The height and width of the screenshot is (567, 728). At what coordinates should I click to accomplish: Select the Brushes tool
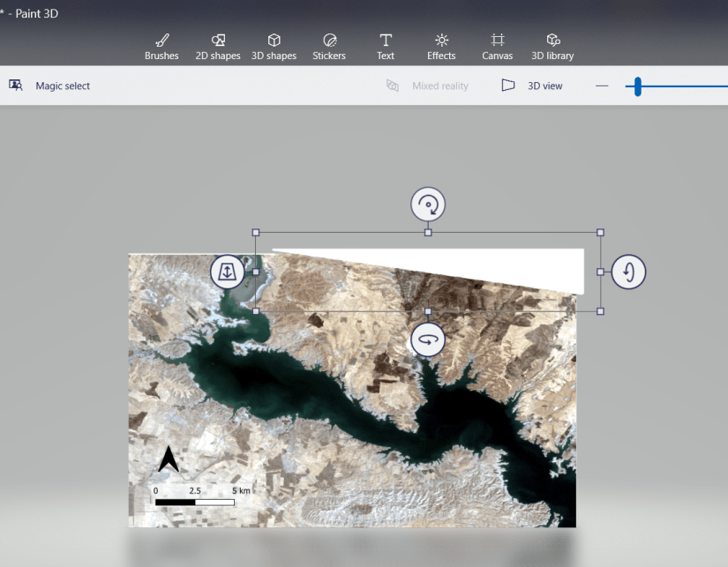coord(161,44)
